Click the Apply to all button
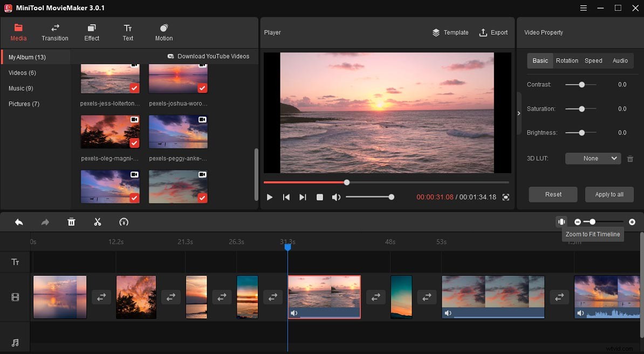The width and height of the screenshot is (644, 354). click(609, 194)
